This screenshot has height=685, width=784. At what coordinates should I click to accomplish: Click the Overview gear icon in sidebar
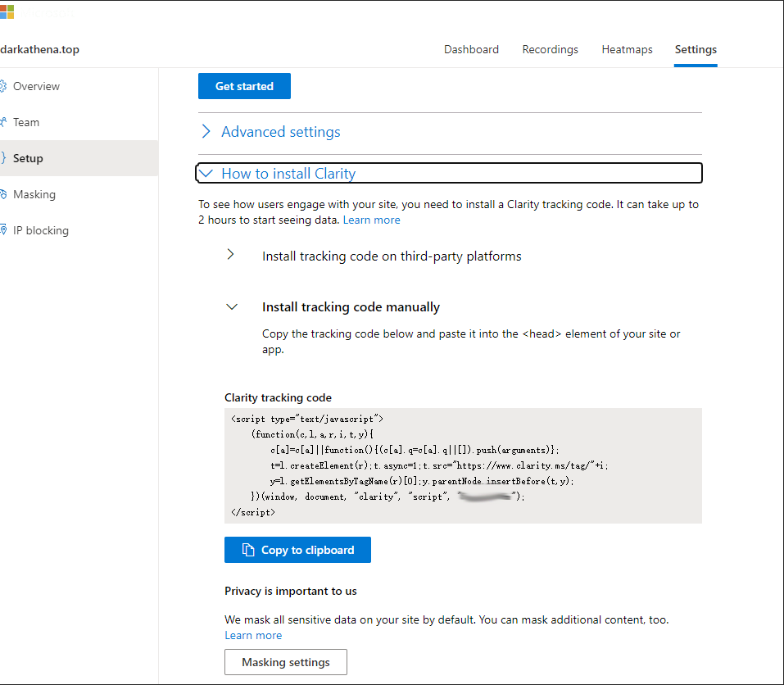3,86
